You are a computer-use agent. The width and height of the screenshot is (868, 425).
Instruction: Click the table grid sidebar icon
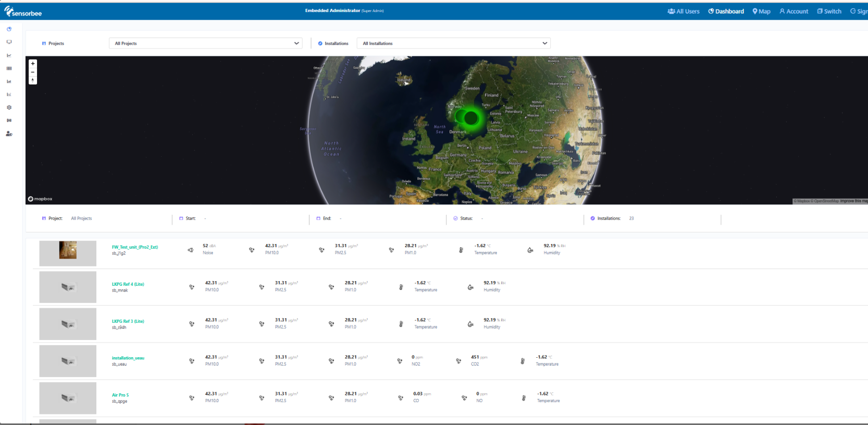pyautogui.click(x=9, y=68)
